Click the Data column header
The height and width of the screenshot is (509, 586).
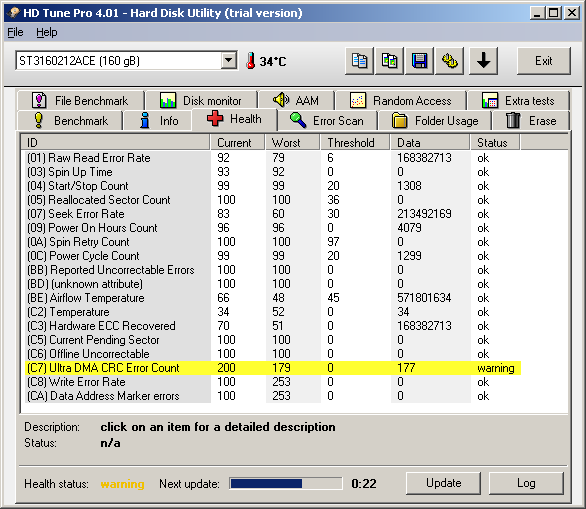(x=430, y=142)
